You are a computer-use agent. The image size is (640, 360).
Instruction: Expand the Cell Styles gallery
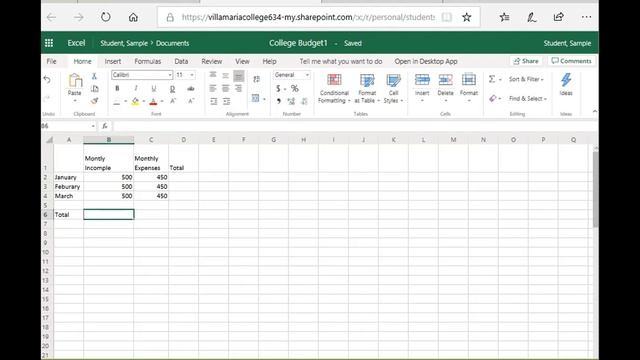(393, 89)
